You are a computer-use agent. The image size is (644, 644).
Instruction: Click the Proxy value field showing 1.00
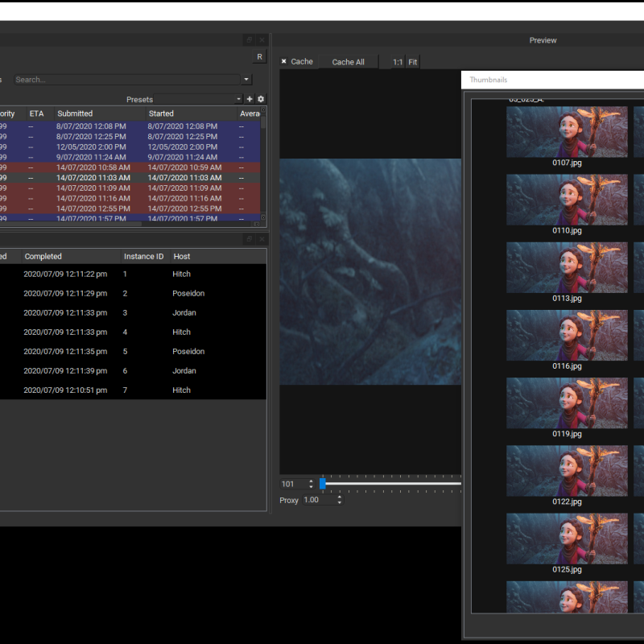(319, 500)
